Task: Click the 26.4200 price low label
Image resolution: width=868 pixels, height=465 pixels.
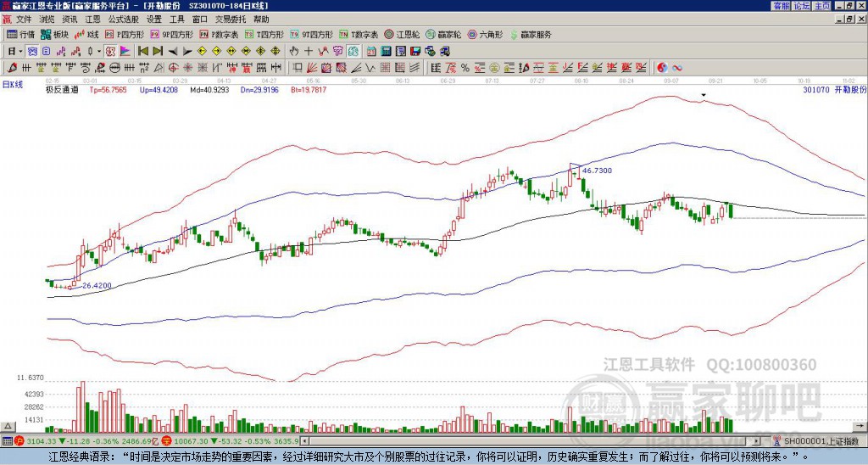Action: tap(97, 285)
